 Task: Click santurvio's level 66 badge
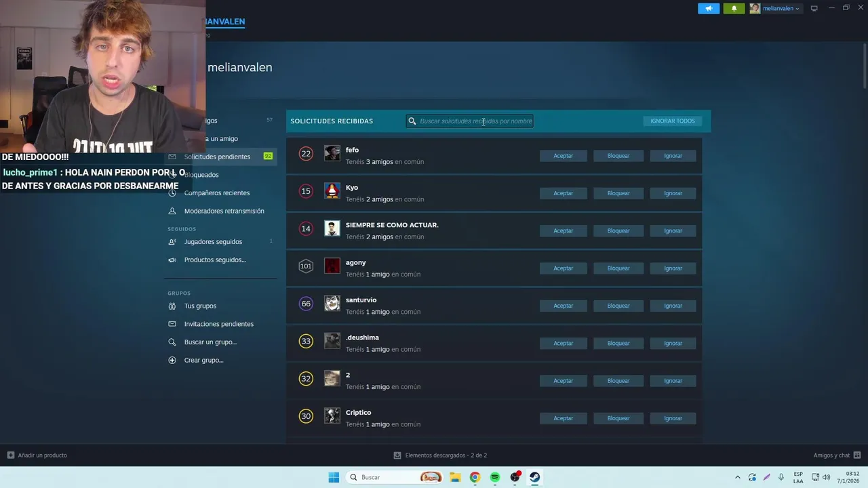tap(306, 304)
